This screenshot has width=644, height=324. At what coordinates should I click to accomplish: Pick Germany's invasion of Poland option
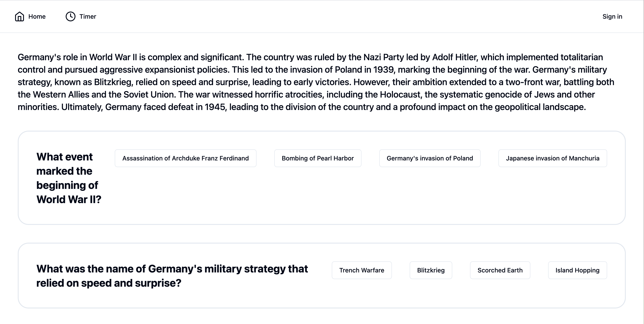[x=429, y=158]
